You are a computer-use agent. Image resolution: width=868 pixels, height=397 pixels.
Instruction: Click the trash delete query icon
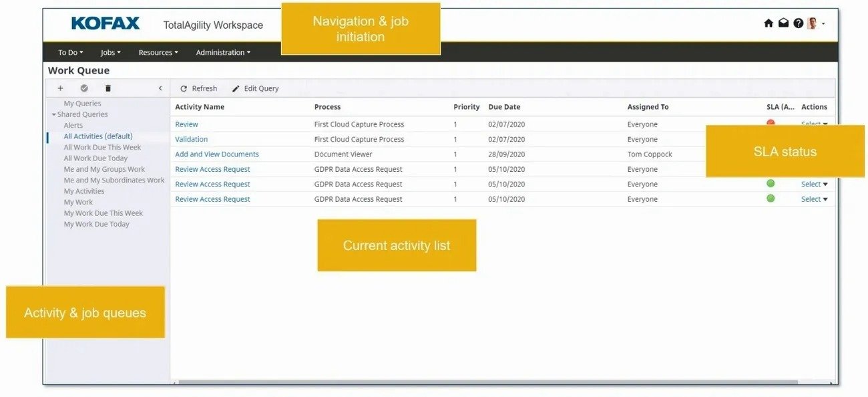click(108, 88)
